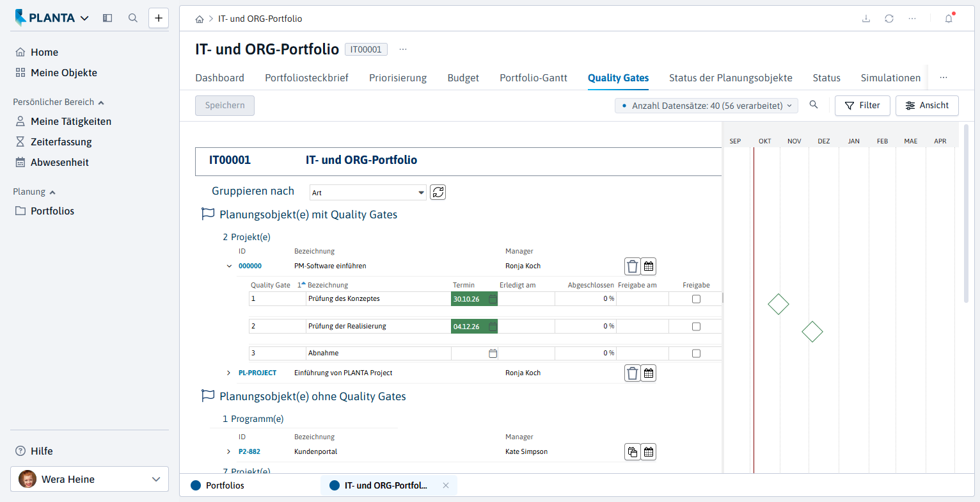980x502 pixels.
Task: Open date picker for Abnahme Termin
Action: coord(493,353)
